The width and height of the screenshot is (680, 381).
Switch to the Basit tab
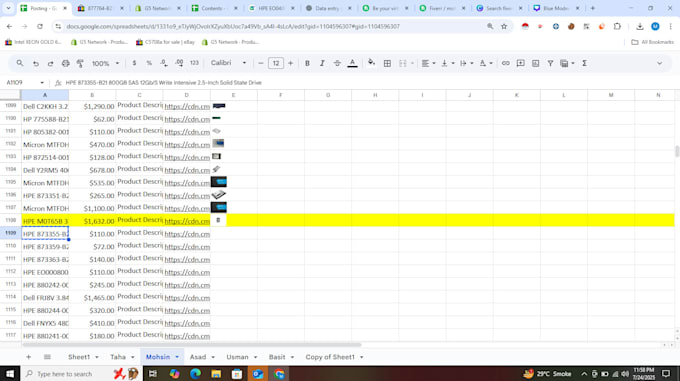tap(277, 357)
